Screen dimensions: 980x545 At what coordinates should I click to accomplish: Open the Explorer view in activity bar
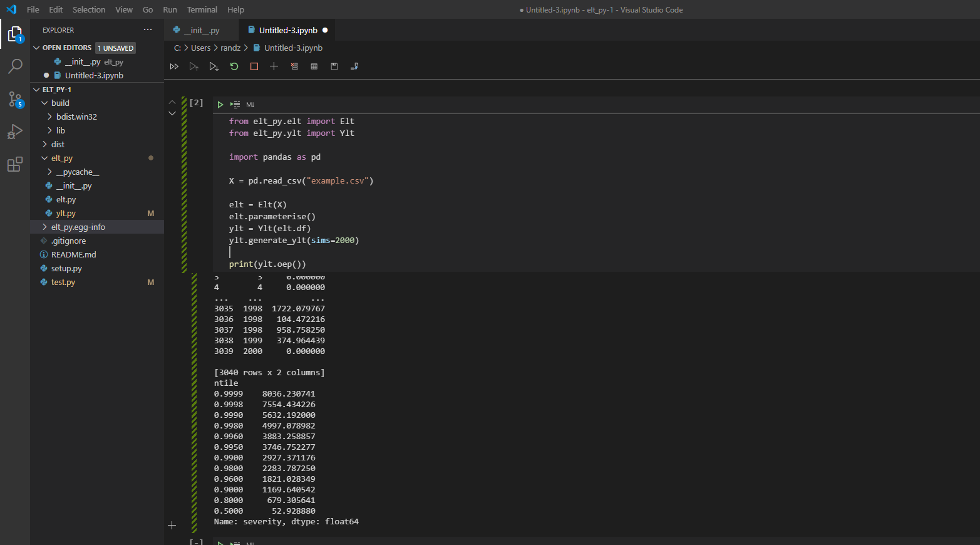pos(15,34)
